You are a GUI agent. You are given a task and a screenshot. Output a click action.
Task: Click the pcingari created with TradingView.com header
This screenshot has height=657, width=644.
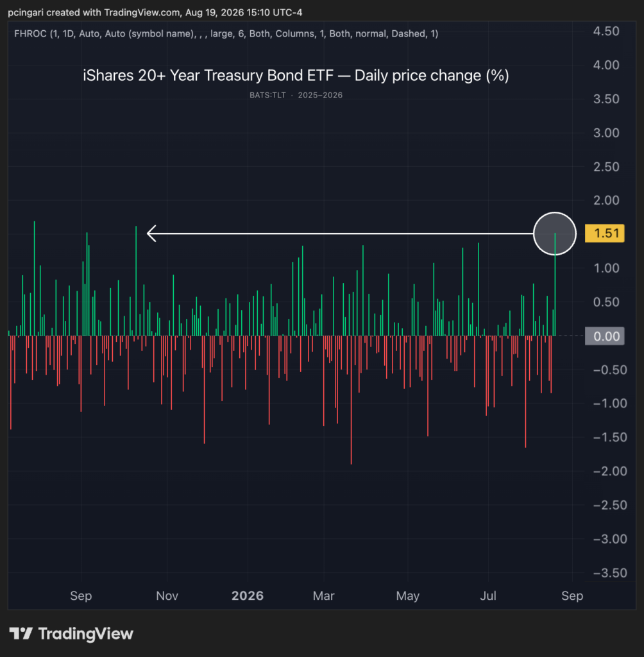(x=155, y=13)
